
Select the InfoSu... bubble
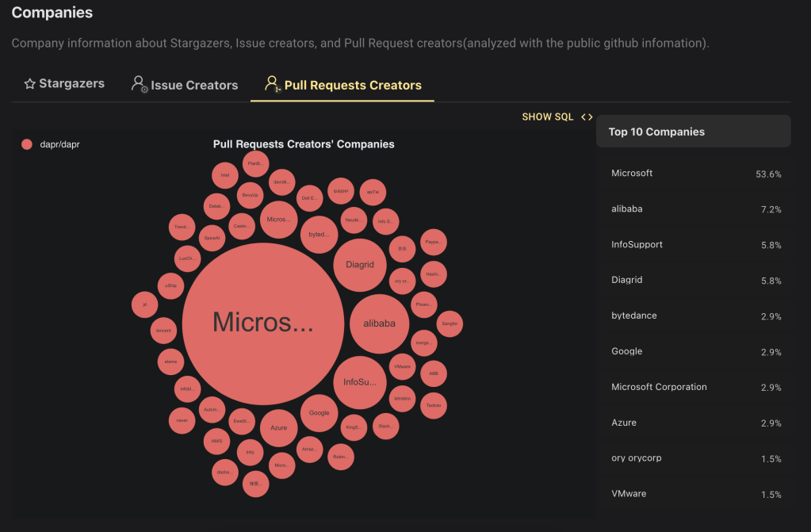coord(359,382)
